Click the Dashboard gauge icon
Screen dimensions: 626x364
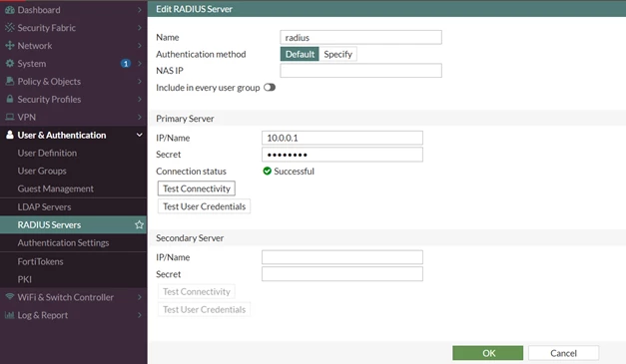(10, 10)
